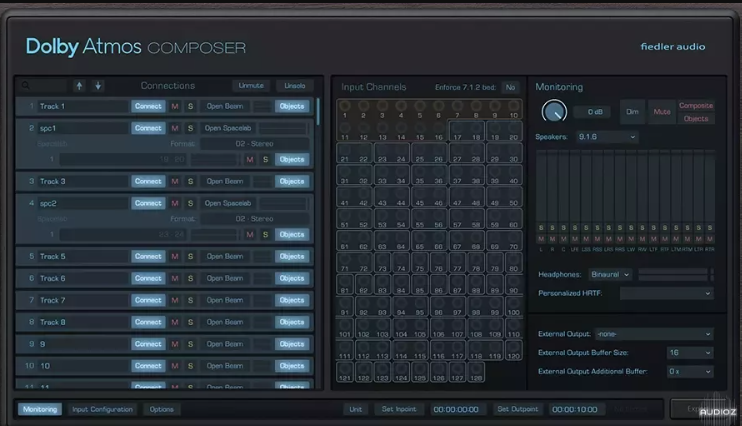Screen dimensions: 742x426
Task: Click Objects button for Track 6
Action: [292, 278]
